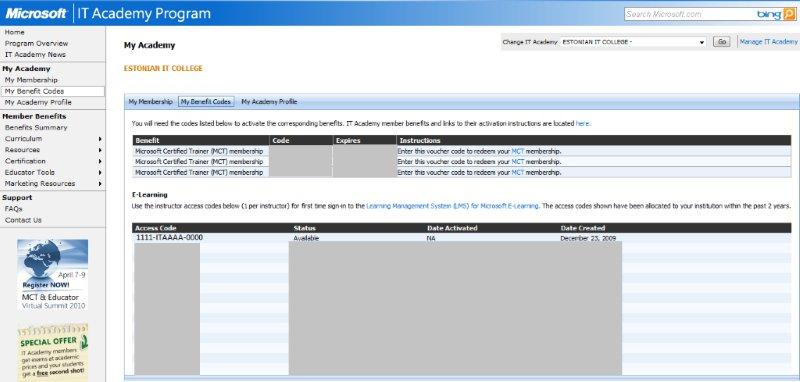Click the Access Code column header
Screen dimensions: 800x382
pyautogui.click(x=156, y=228)
